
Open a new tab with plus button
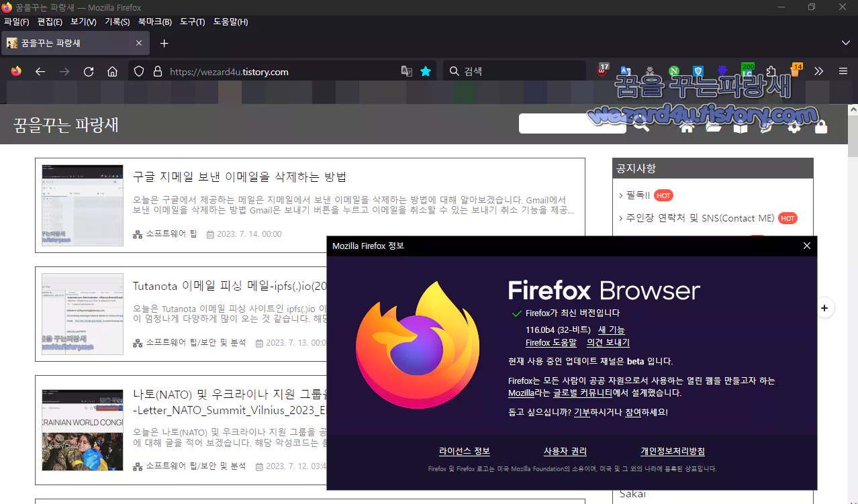point(164,43)
